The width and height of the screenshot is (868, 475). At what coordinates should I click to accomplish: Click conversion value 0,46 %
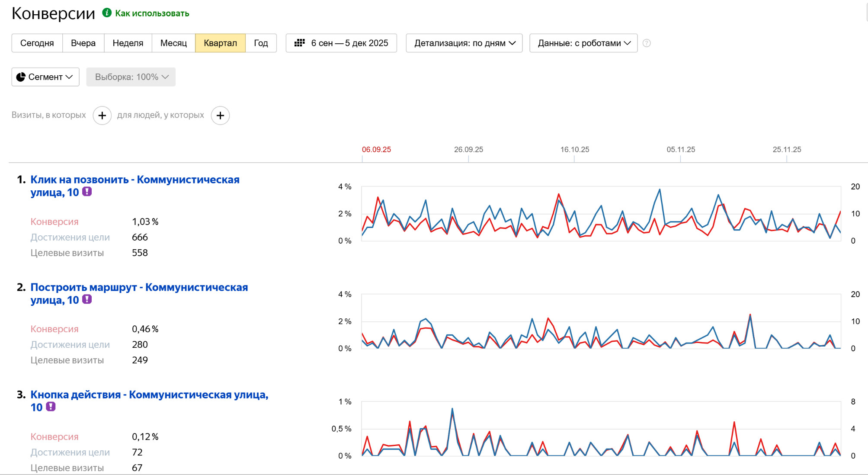tap(145, 329)
